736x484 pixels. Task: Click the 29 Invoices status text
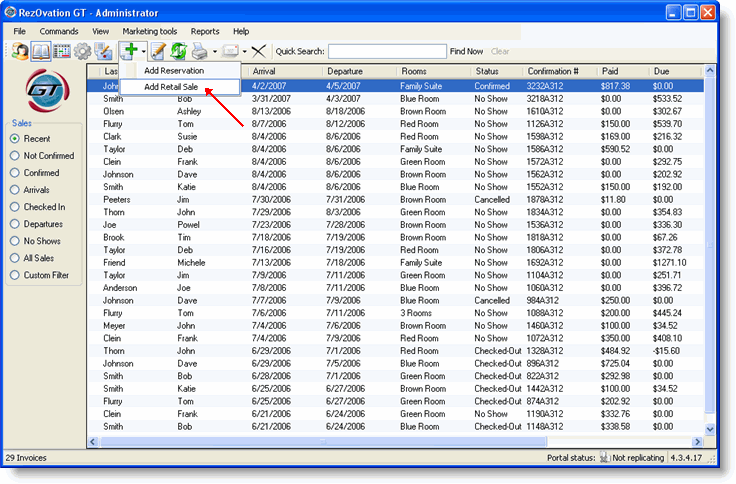coord(26,458)
